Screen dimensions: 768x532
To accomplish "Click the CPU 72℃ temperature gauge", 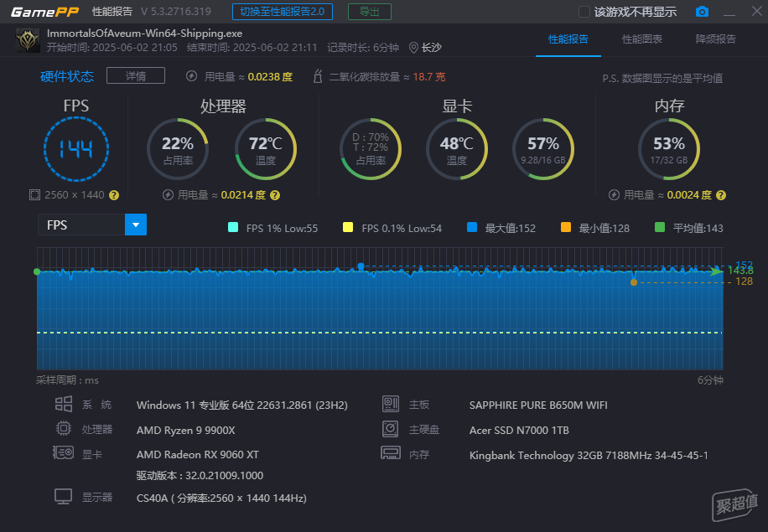I will (266, 149).
